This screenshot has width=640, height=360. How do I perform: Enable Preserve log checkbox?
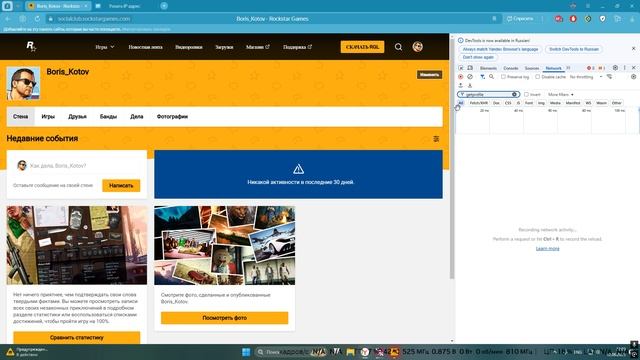(x=503, y=77)
